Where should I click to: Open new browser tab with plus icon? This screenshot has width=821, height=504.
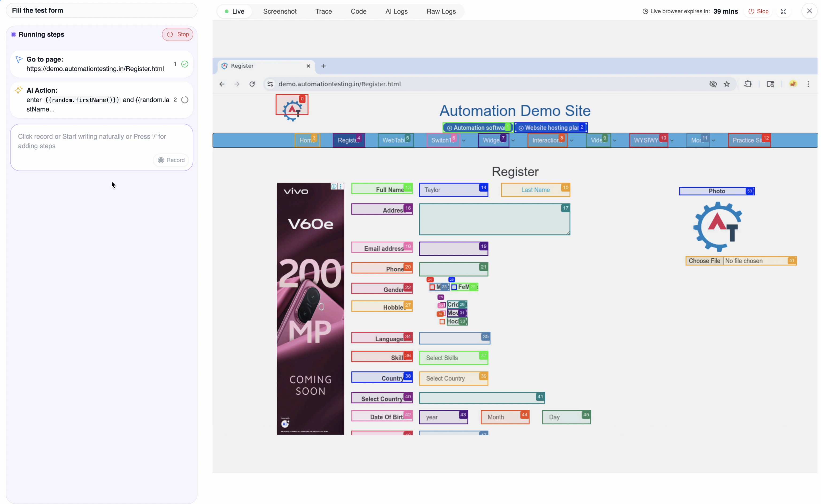323,66
